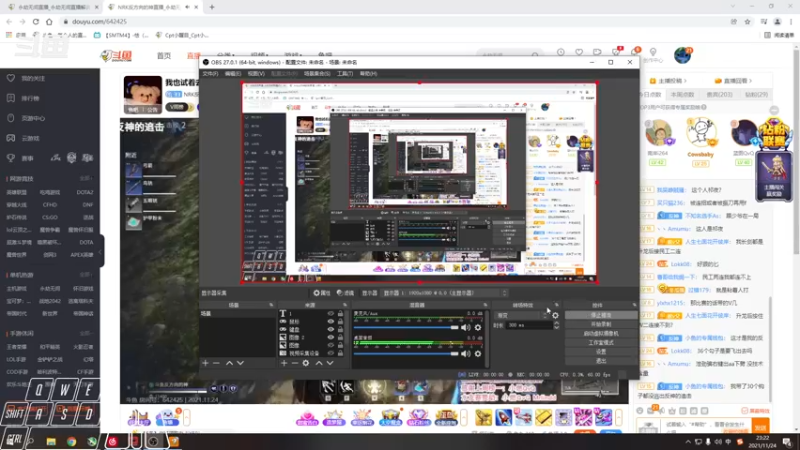Toggle visibility of 键盘 source in OBS
Screen dimensions: 800x450
tap(331, 330)
